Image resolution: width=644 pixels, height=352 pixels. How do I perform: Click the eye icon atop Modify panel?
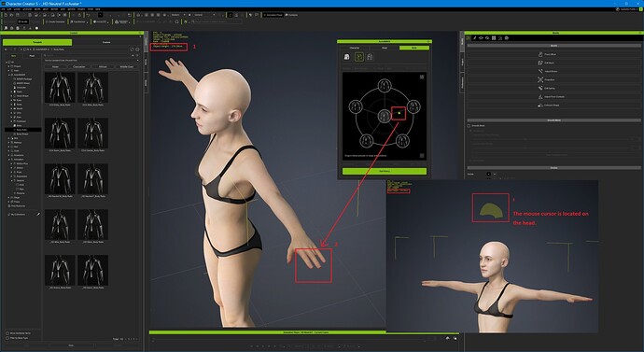point(481,37)
